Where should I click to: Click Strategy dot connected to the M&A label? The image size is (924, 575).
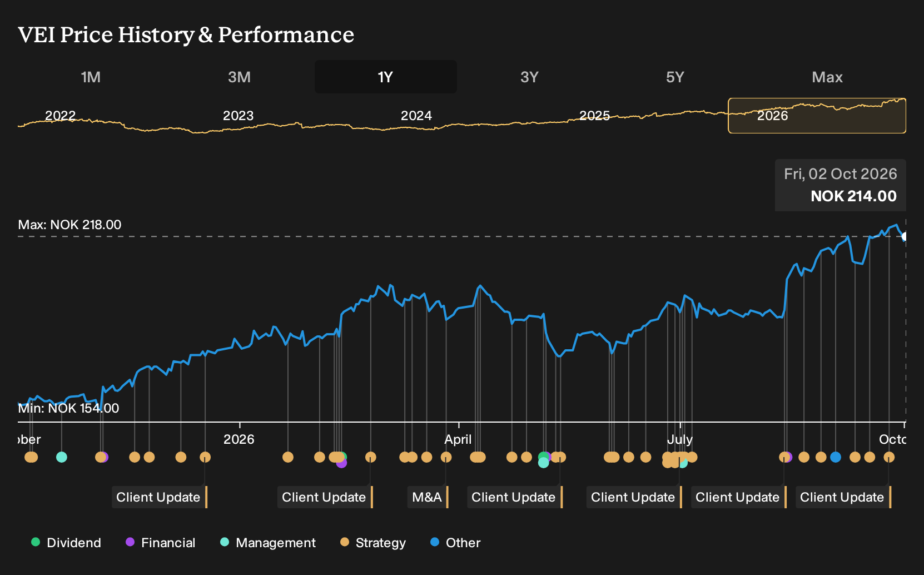pyautogui.click(x=446, y=457)
